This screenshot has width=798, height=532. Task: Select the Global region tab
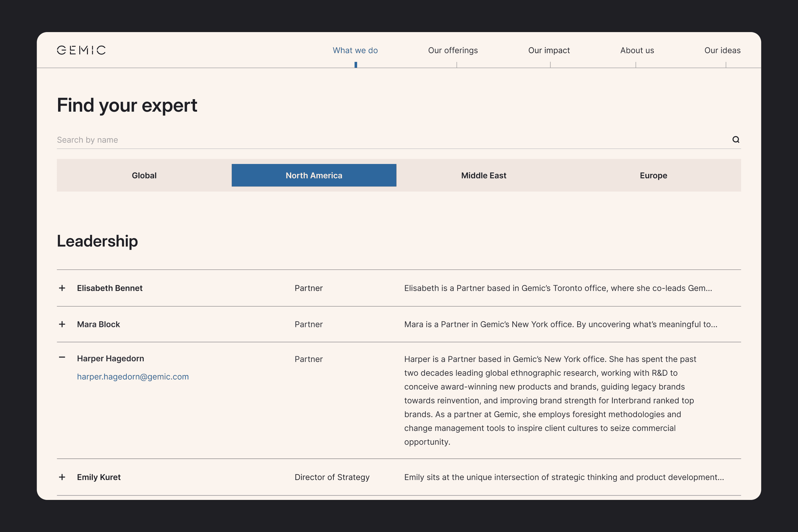coord(144,176)
